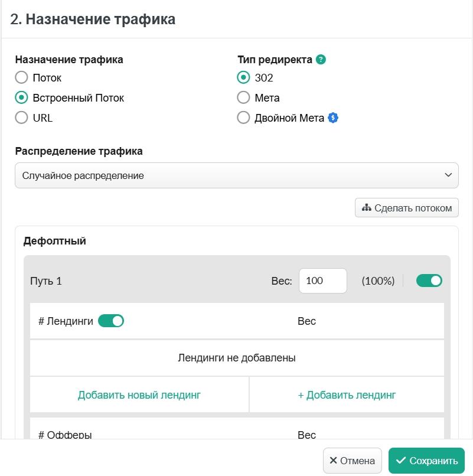Select the Поток radio option
The image size is (473, 476).
coord(21,77)
